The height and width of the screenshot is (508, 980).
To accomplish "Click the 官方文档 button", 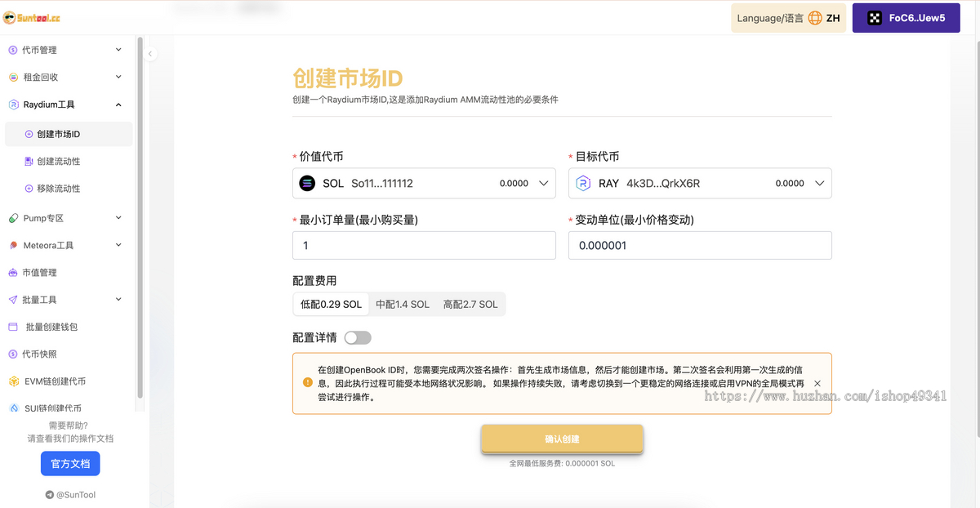I will 70,464.
